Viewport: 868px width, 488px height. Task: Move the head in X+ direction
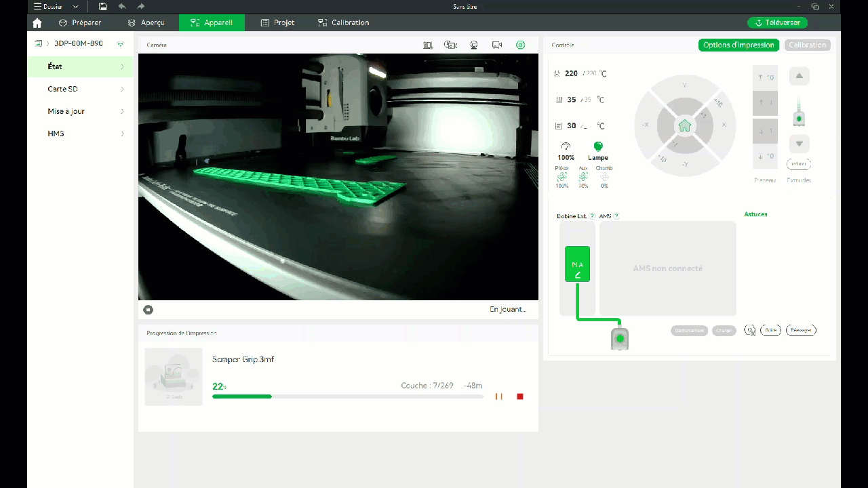click(x=725, y=125)
